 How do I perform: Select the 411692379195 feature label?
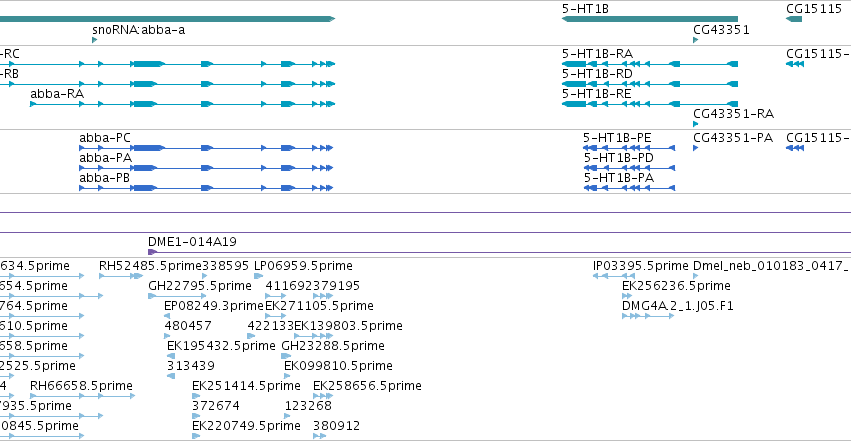point(313,286)
